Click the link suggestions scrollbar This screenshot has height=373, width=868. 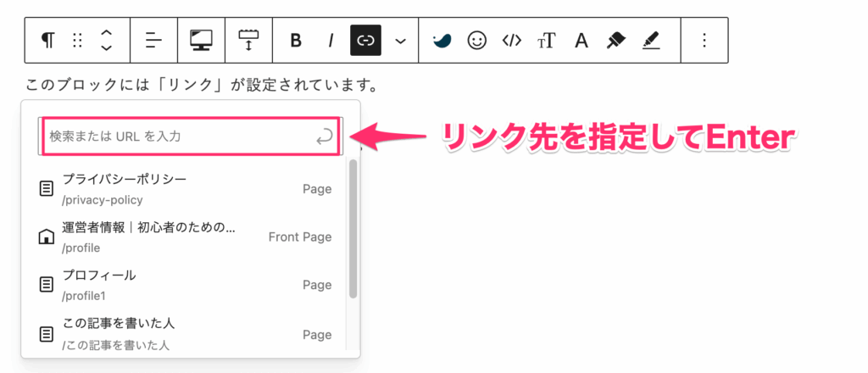pos(353,229)
